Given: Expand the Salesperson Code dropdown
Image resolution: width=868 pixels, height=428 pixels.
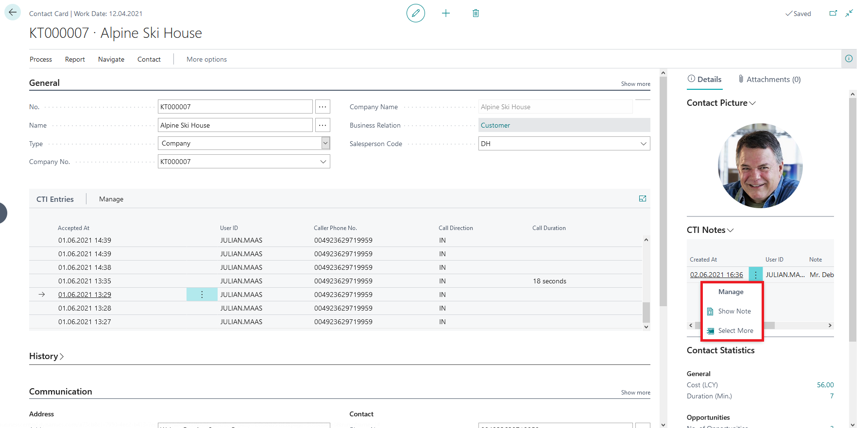Looking at the screenshot, I should click(x=643, y=144).
